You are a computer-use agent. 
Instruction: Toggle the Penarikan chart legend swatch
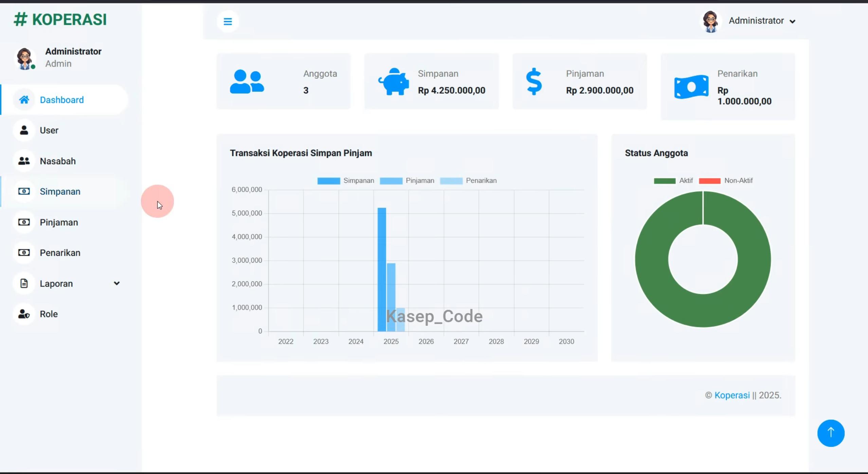pyautogui.click(x=451, y=181)
